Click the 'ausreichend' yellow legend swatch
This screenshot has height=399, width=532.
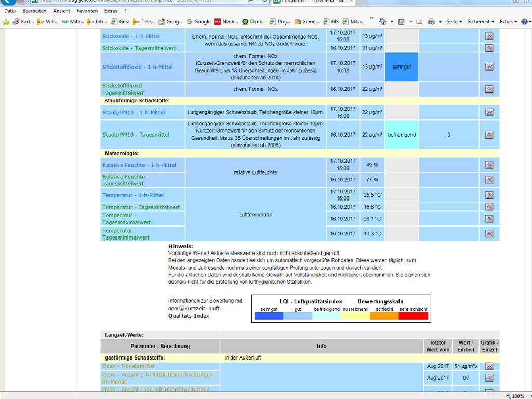coord(355,316)
